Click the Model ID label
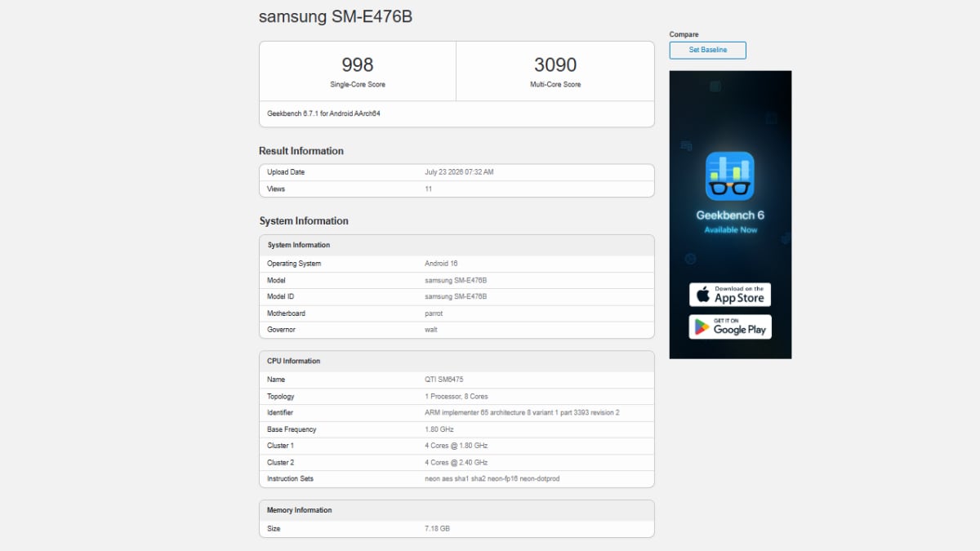 (280, 296)
